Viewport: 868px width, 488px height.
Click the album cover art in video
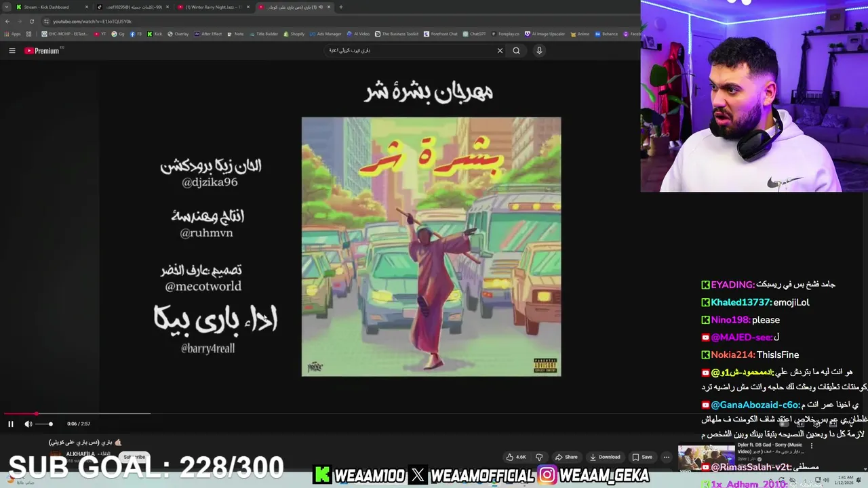pyautogui.click(x=431, y=247)
